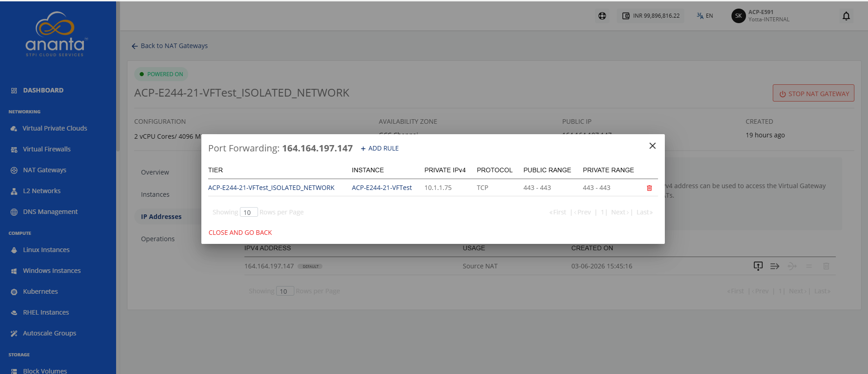Delete the port forwarding rule trash icon

(x=649, y=188)
